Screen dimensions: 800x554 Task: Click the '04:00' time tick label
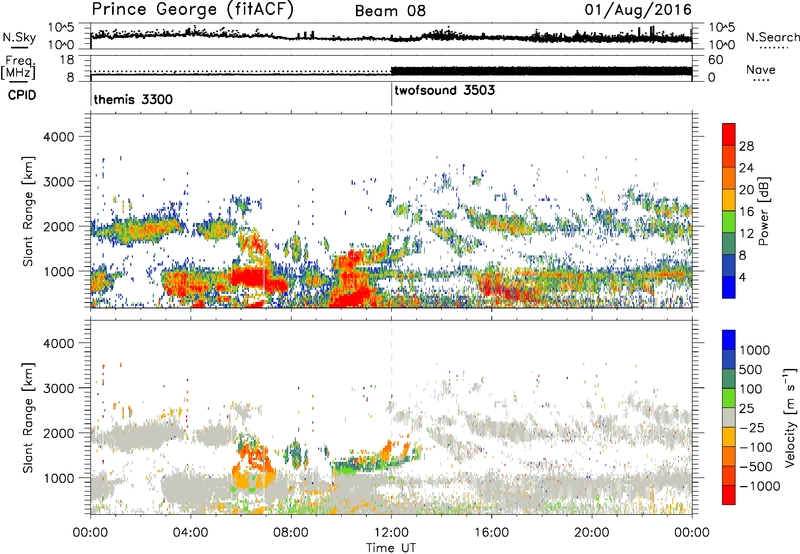(x=191, y=533)
